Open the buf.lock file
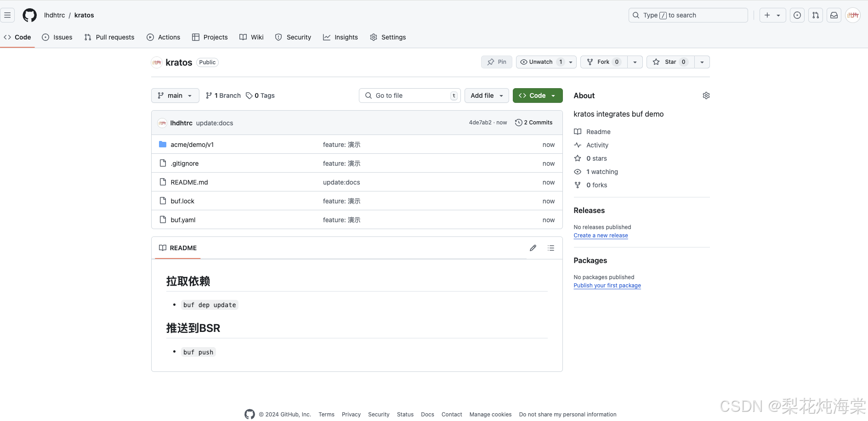Screen dimensions: 868x421 [182, 201]
